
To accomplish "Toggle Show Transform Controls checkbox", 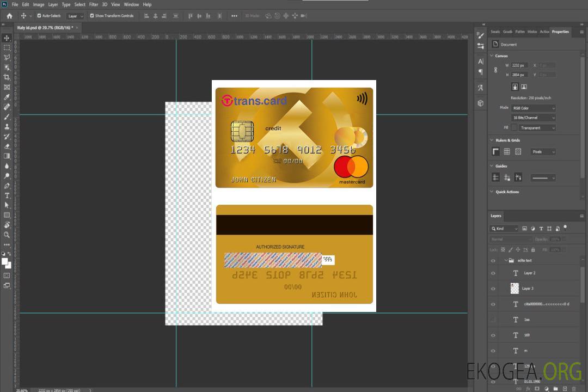I will (x=92, y=16).
